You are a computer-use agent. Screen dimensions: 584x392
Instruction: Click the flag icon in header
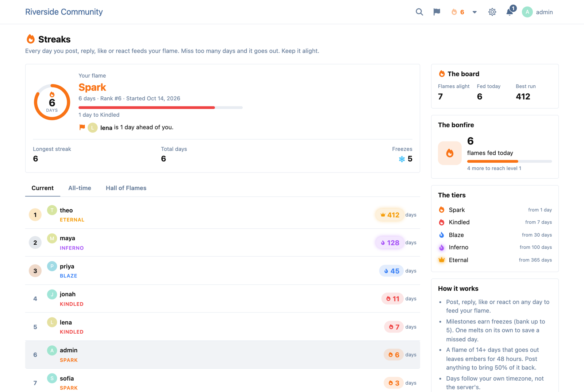click(437, 12)
